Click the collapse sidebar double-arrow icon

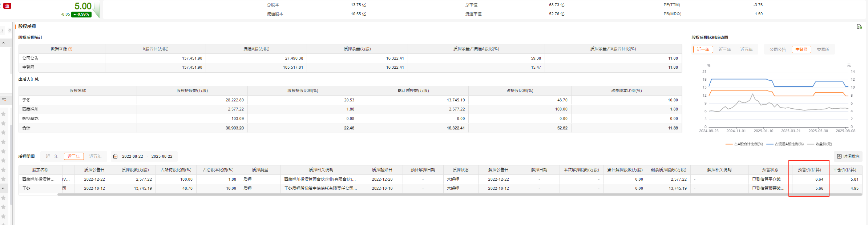pyautogui.click(x=10, y=31)
